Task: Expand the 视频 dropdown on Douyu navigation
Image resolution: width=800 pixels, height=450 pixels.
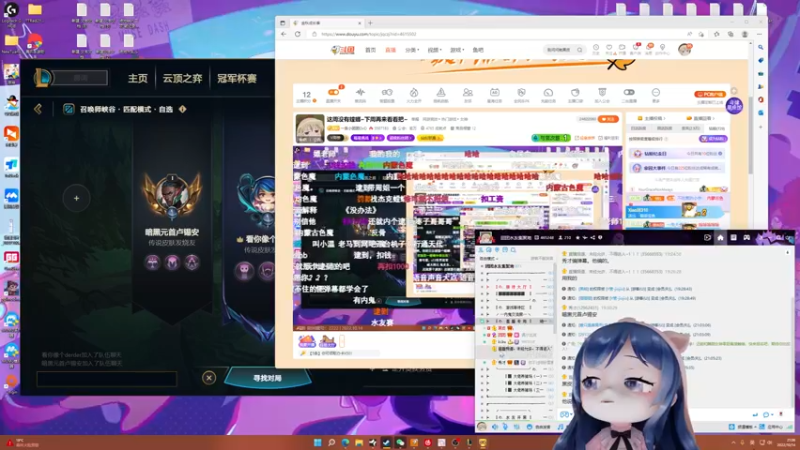Action: coord(434,50)
